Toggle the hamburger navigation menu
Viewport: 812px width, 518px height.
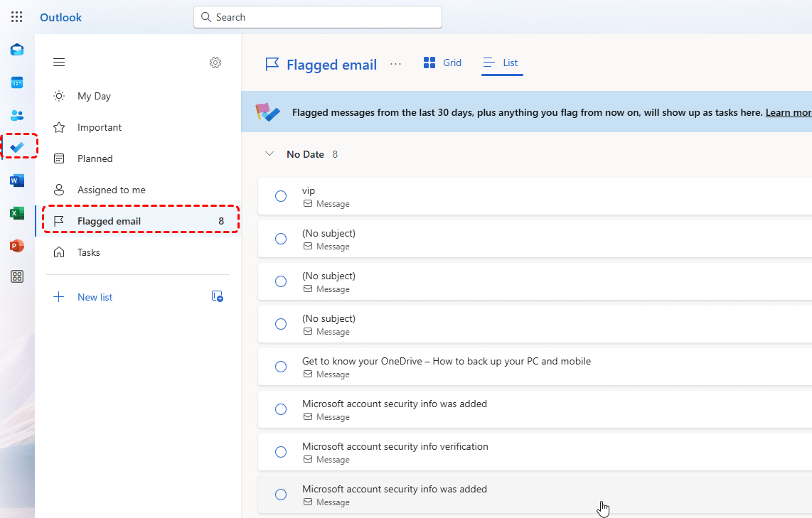pos(59,62)
